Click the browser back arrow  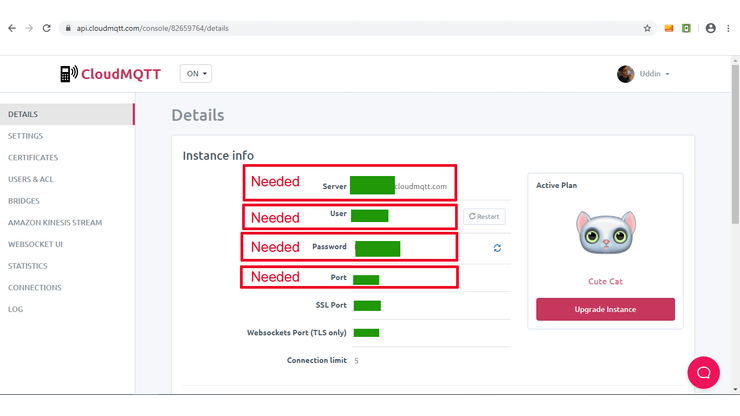point(11,28)
